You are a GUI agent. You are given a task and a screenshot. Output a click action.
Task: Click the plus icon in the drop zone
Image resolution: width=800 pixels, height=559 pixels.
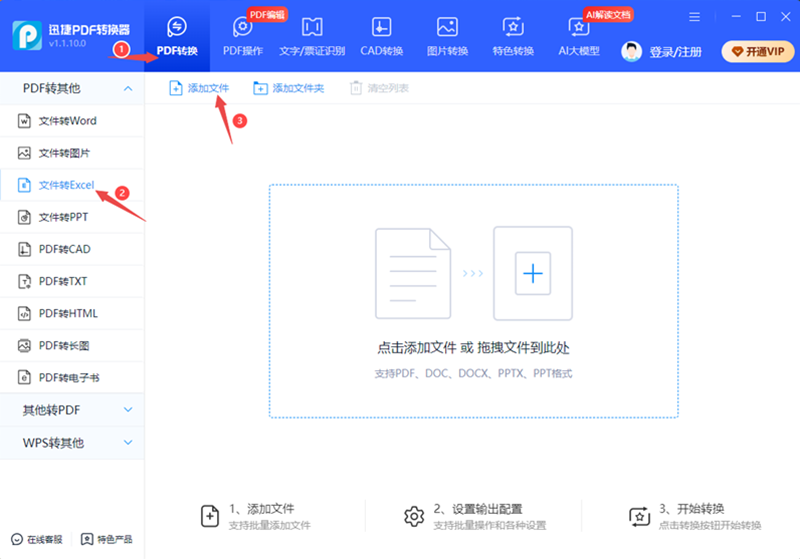(533, 273)
